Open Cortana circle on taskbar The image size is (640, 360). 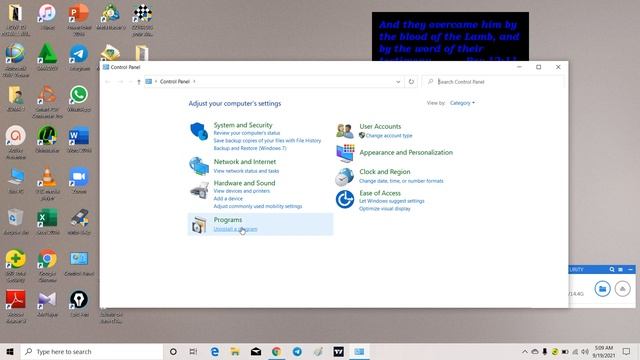click(x=173, y=351)
